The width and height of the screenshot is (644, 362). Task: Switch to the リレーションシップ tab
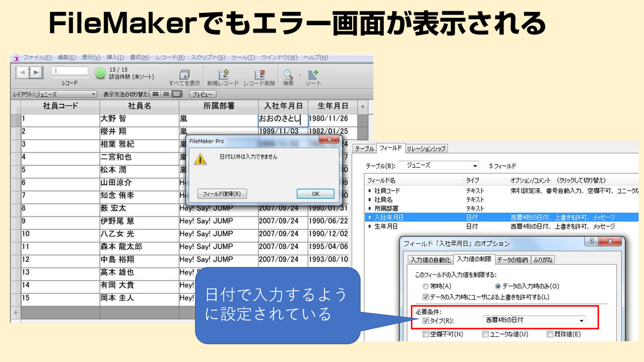pyautogui.click(x=426, y=149)
